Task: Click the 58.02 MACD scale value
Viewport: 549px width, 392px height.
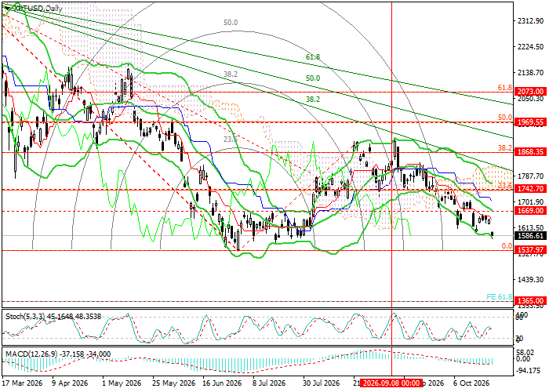Action: [x=525, y=353]
